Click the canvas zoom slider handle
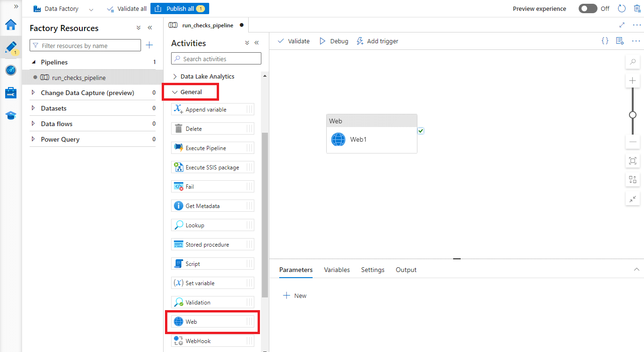Screen dimensions: 644x352 [x=633, y=114]
